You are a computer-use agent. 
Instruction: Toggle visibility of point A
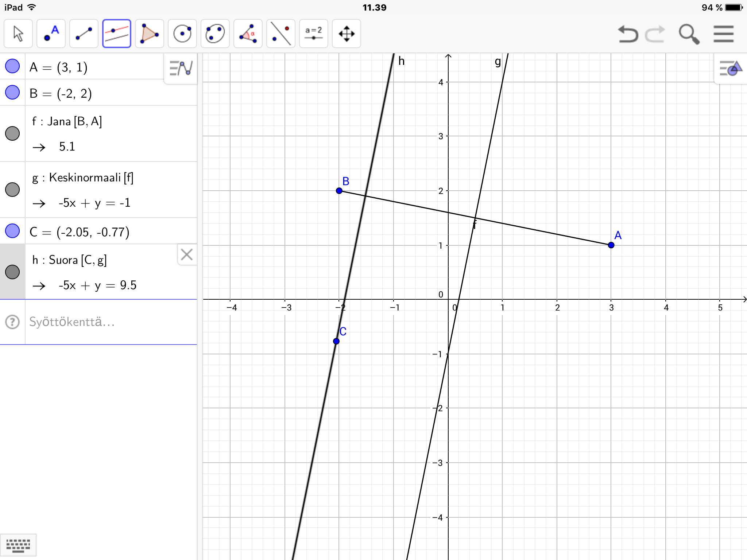click(x=12, y=66)
